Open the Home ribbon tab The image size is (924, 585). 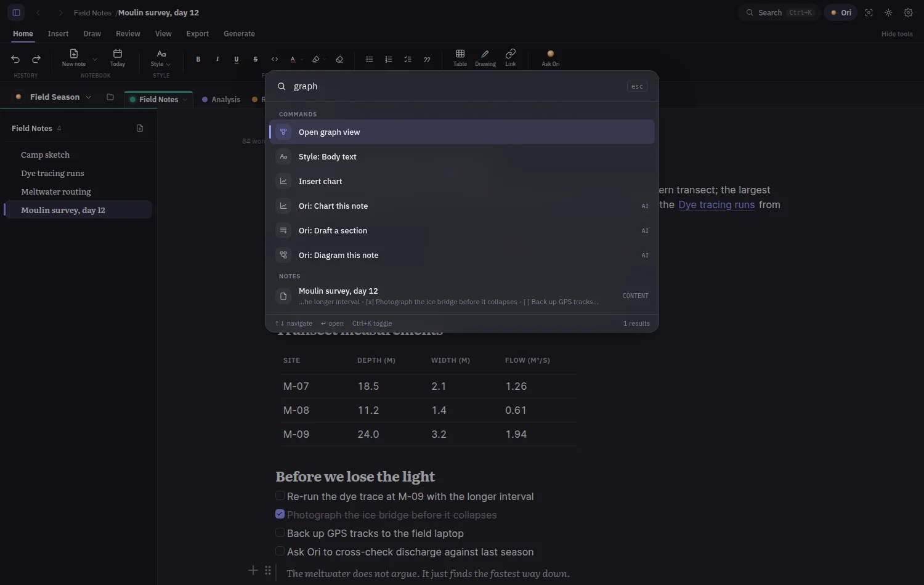pos(23,34)
